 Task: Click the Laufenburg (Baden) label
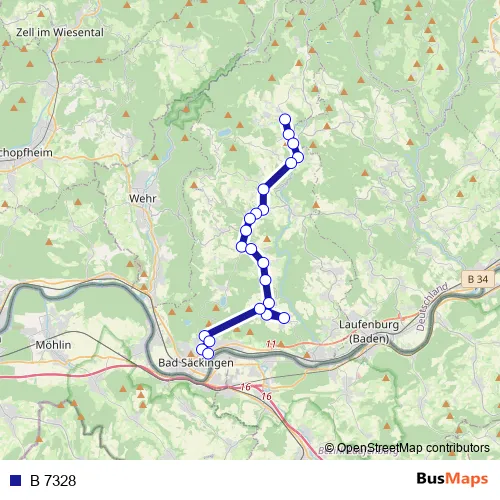pos(369,331)
